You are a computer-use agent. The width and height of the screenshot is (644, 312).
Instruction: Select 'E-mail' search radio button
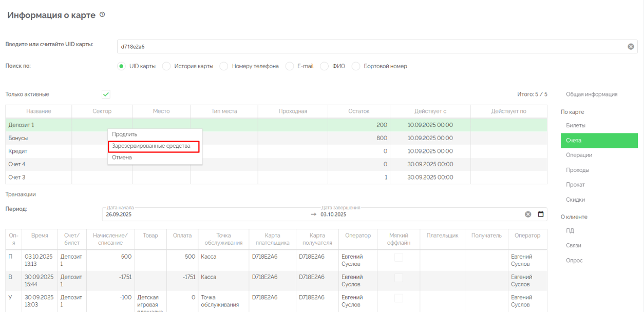[290, 66]
